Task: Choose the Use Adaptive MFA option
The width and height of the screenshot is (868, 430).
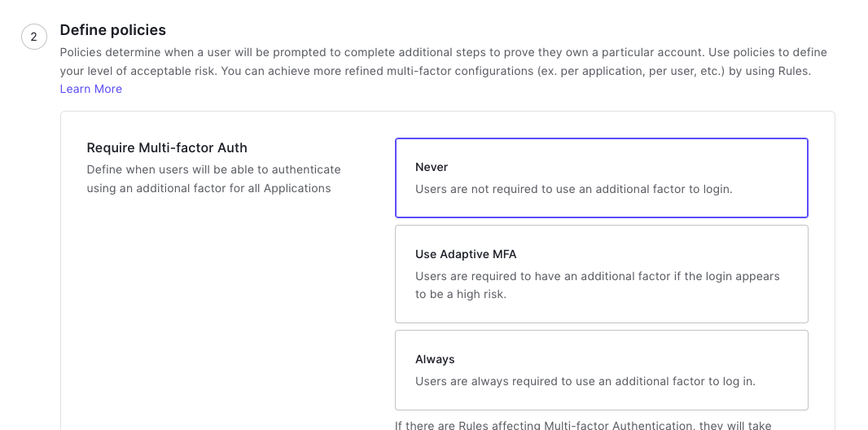Action: tap(602, 274)
